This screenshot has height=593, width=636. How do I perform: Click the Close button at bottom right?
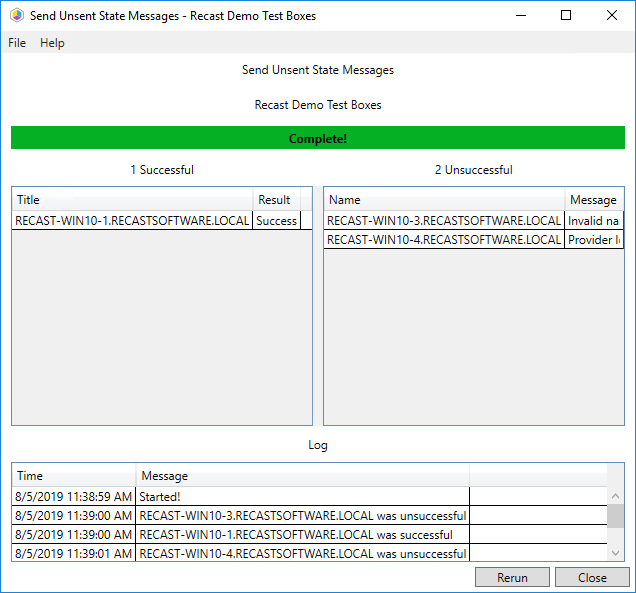click(592, 577)
